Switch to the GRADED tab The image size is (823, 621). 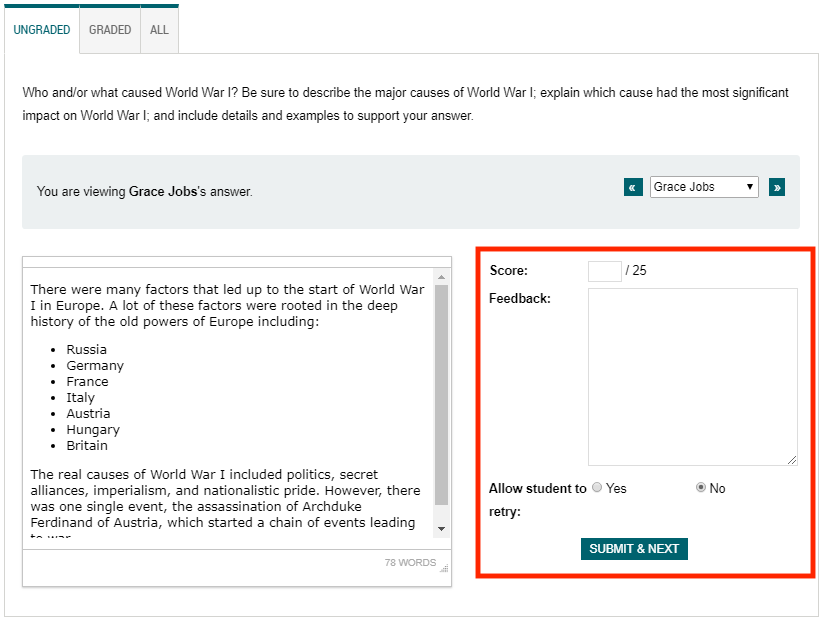click(x=110, y=29)
